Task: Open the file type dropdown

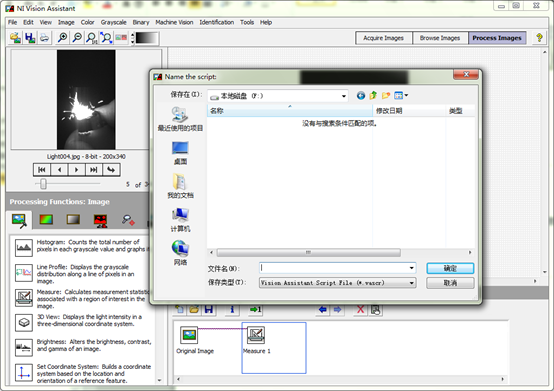Action: click(411, 283)
